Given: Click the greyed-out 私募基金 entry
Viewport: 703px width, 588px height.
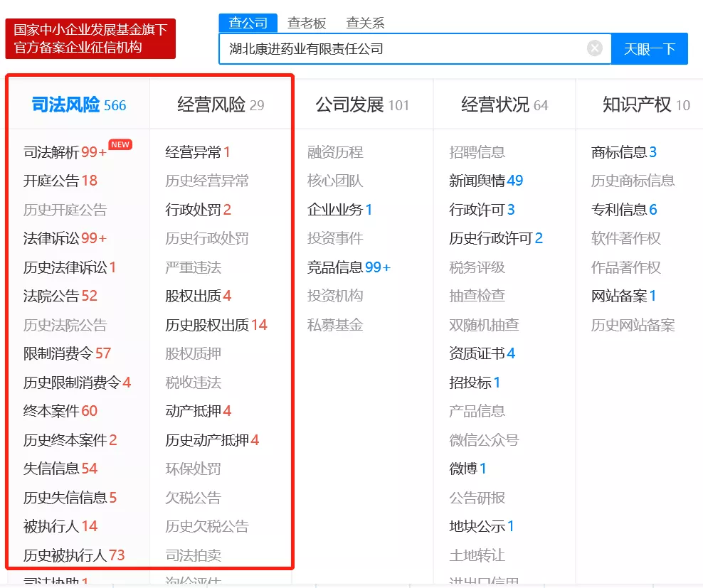Looking at the screenshot, I should (335, 324).
